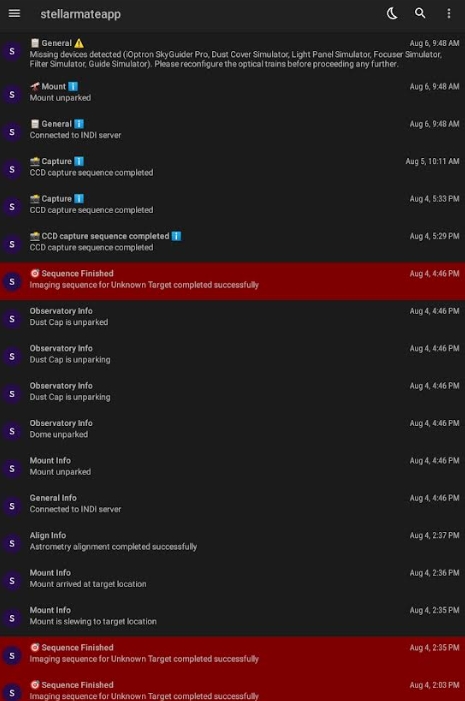Click info badge next to Mount
The height and width of the screenshot is (701, 465).
click(73, 86)
